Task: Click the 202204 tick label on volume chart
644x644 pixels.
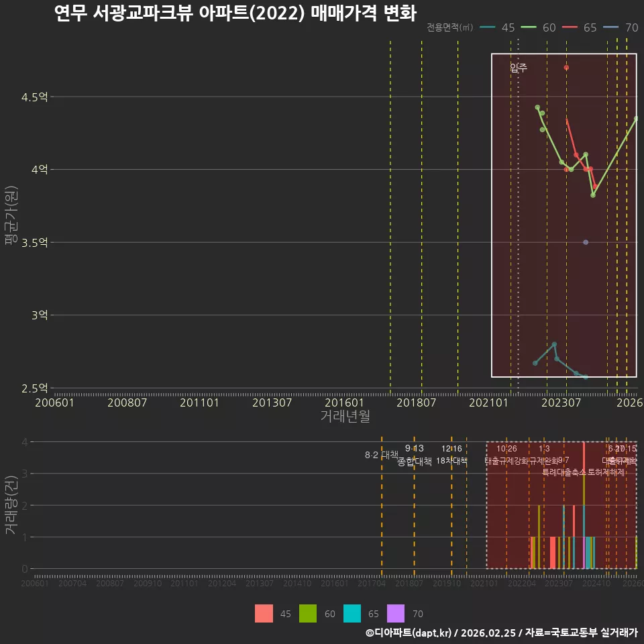Action: pyautogui.click(x=522, y=583)
